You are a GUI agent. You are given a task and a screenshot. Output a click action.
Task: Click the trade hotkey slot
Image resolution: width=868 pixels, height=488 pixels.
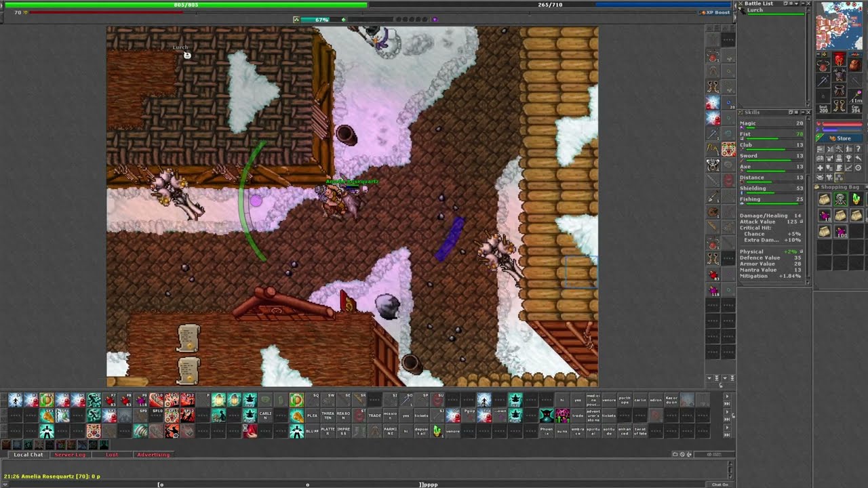coord(578,415)
